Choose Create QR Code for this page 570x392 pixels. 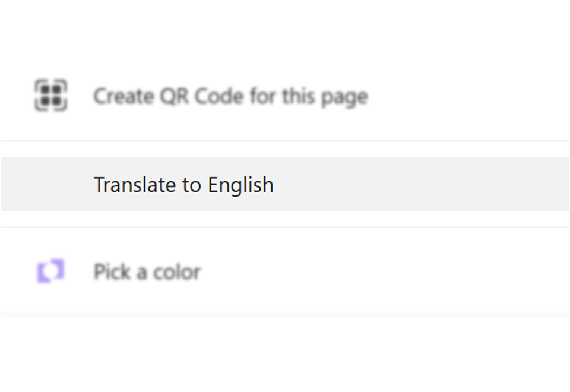230,96
